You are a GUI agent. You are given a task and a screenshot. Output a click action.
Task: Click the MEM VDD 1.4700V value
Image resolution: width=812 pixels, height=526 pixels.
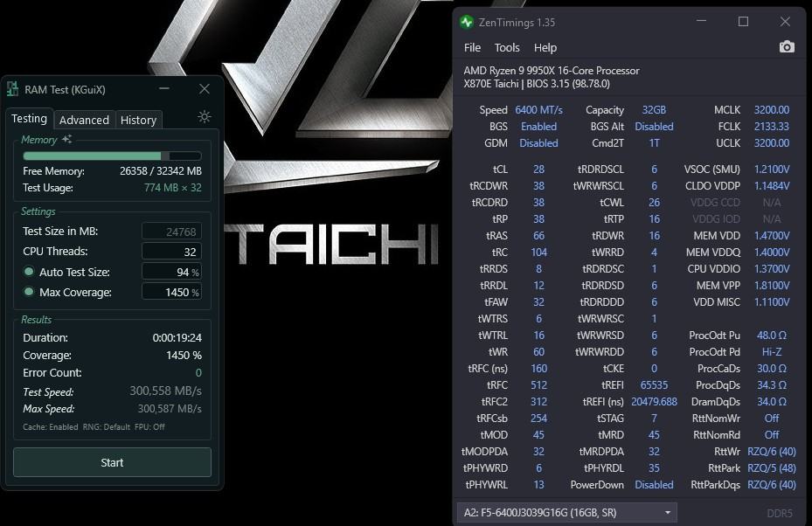tap(772, 236)
